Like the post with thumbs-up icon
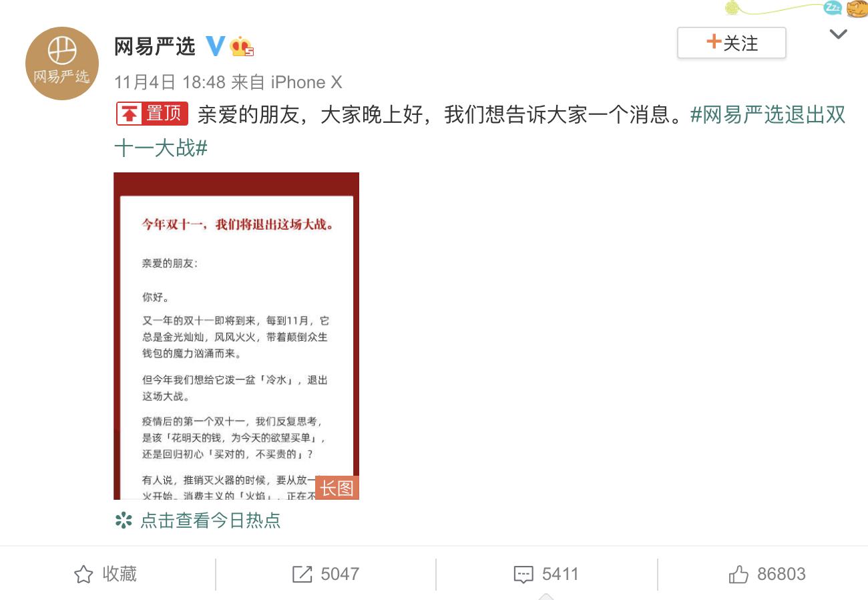This screenshot has height=600, width=868. pyautogui.click(x=738, y=574)
